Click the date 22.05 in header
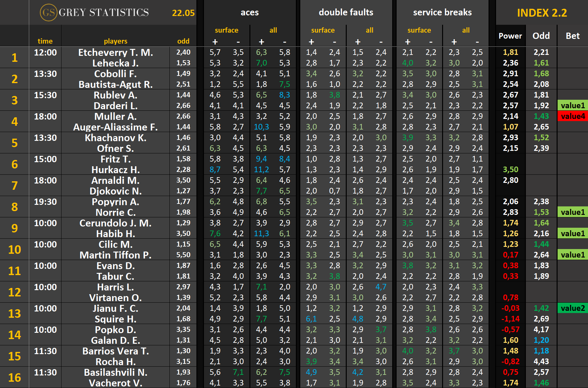588x388 pixels. pyautogui.click(x=183, y=13)
